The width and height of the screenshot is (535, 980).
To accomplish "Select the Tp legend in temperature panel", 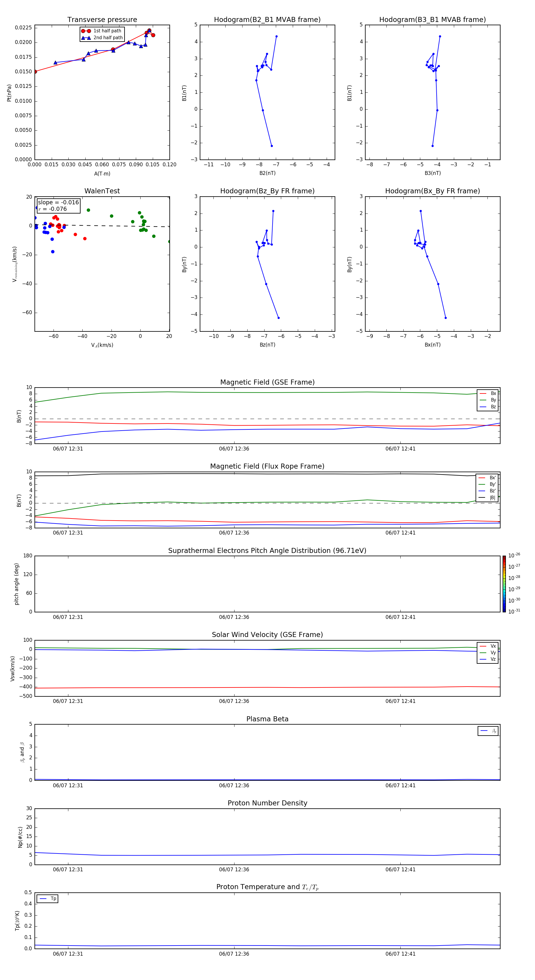I will (x=48, y=899).
